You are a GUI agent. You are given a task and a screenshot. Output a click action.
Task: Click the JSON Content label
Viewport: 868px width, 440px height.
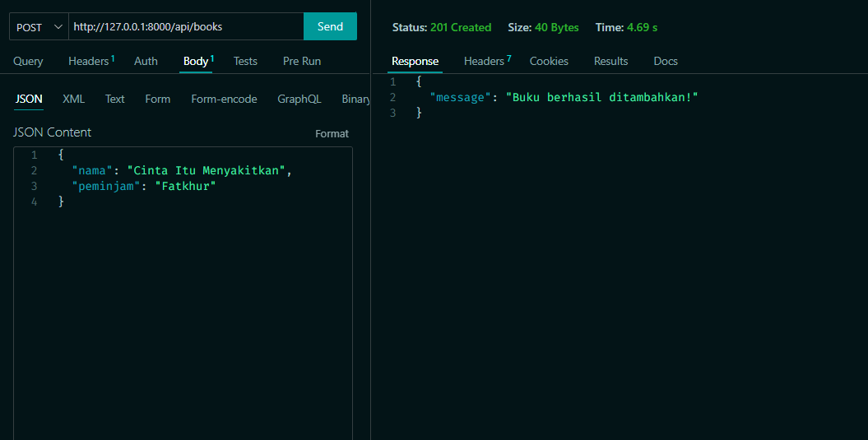[52, 132]
